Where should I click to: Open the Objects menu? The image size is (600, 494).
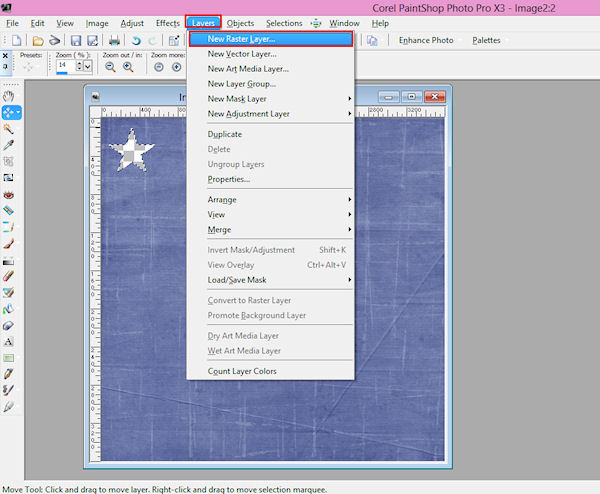coord(240,23)
